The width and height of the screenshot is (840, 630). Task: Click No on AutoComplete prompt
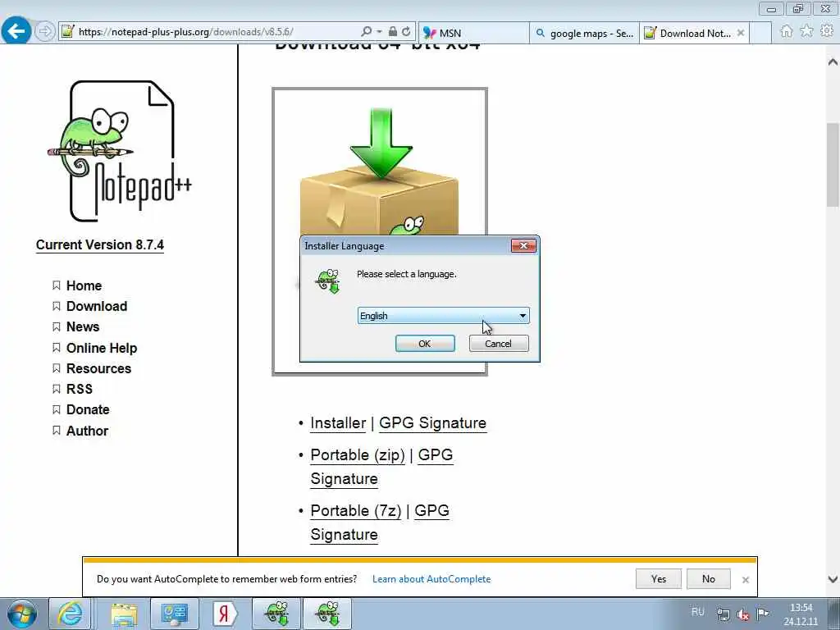pyautogui.click(x=708, y=579)
